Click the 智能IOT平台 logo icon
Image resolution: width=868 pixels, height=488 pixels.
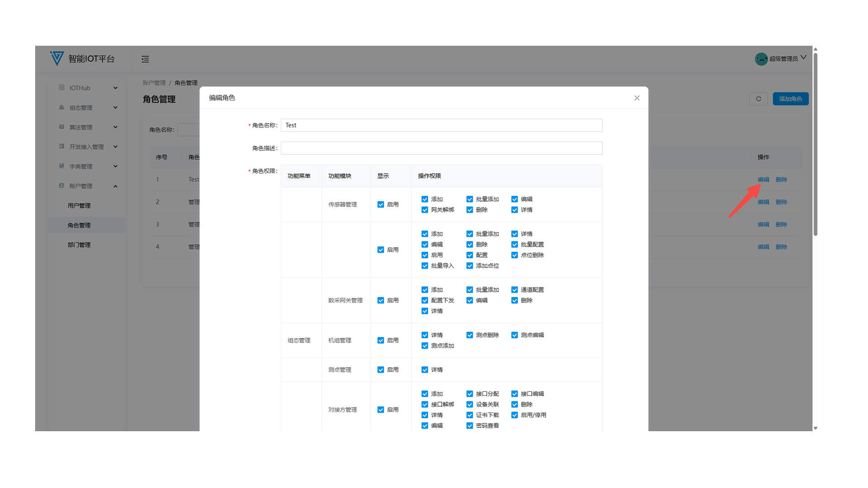(x=57, y=58)
